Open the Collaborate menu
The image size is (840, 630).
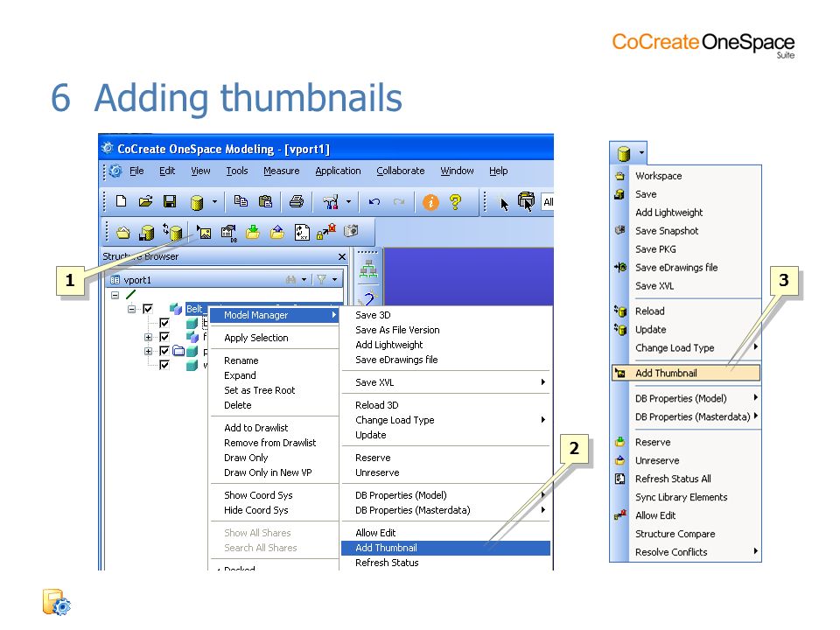(400, 171)
